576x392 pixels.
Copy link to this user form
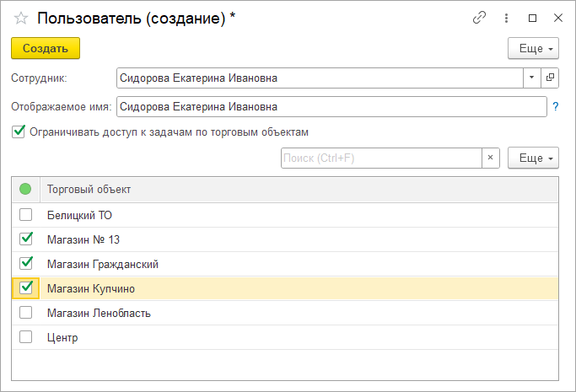[479, 18]
